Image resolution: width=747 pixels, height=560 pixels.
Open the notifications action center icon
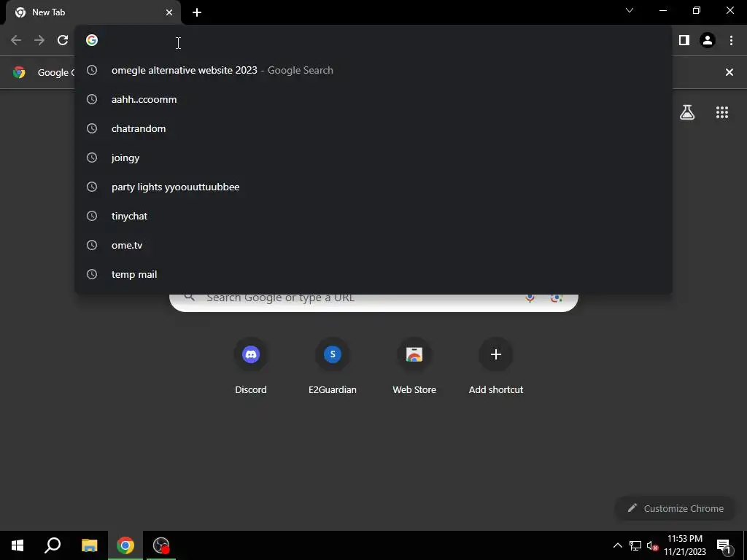click(724, 545)
